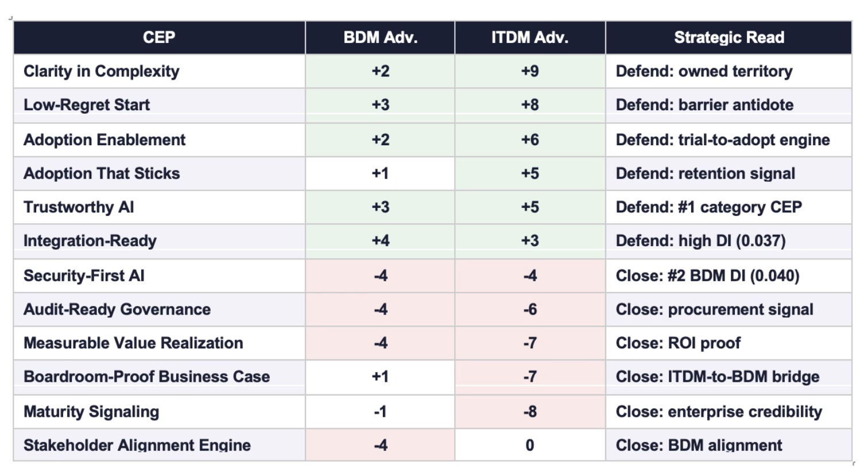The width and height of the screenshot is (868, 473).
Task: Select the Security-First AI cell
Action: [x=84, y=276]
